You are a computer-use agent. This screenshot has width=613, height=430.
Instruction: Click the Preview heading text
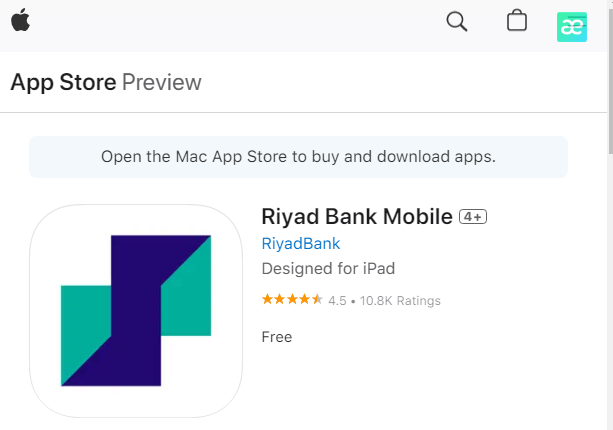(161, 82)
